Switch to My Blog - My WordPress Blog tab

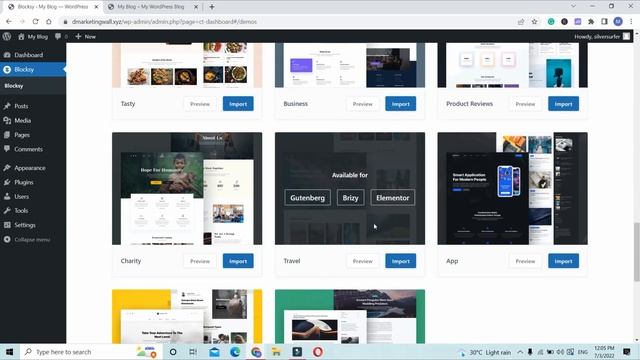[x=150, y=7]
